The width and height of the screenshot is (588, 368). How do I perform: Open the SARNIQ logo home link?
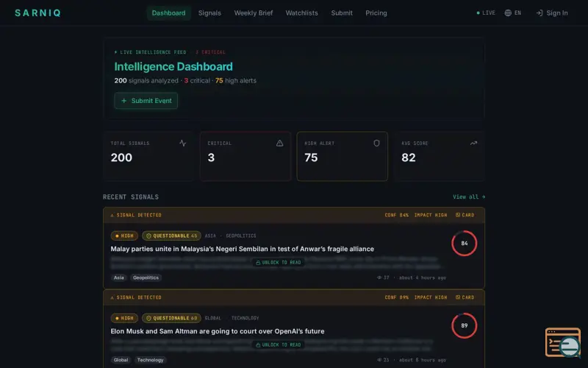[38, 13]
